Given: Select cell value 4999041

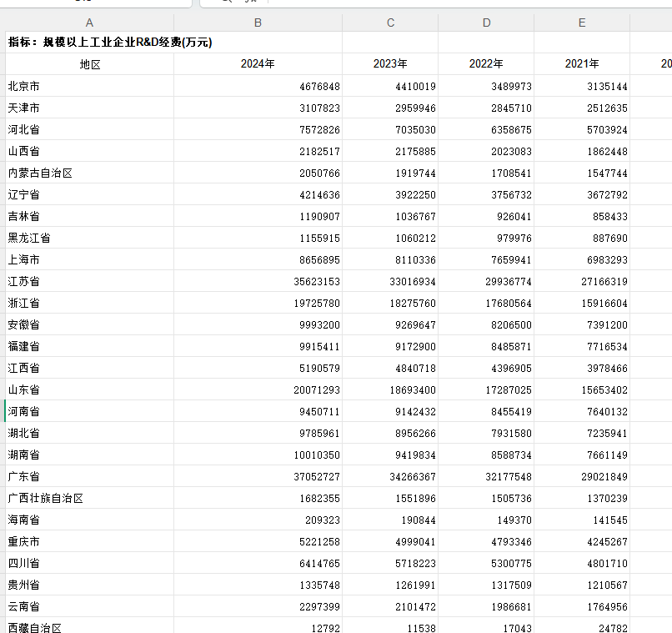Looking at the screenshot, I should click(415, 542).
